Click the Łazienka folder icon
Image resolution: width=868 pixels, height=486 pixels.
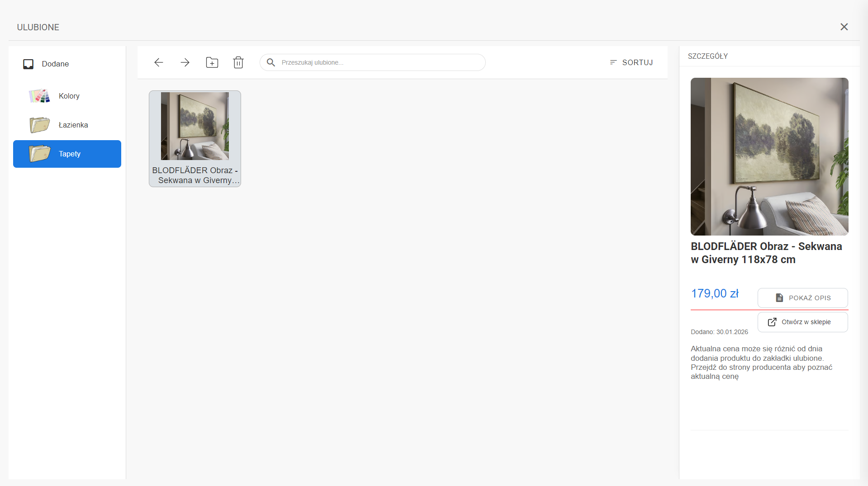pos(39,125)
